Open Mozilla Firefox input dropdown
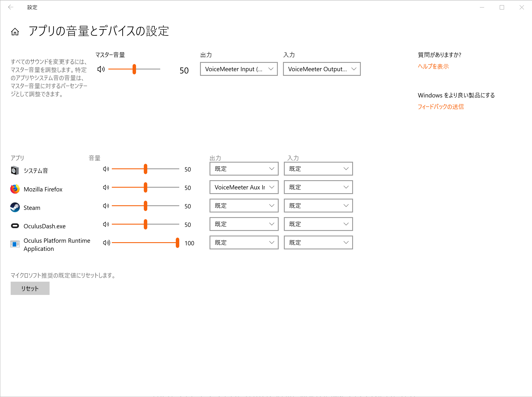This screenshot has width=532, height=397. (x=318, y=187)
